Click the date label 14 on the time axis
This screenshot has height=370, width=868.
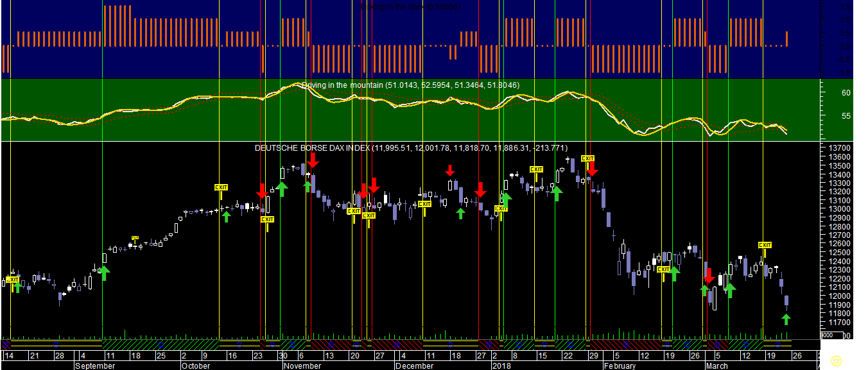pos(9,357)
